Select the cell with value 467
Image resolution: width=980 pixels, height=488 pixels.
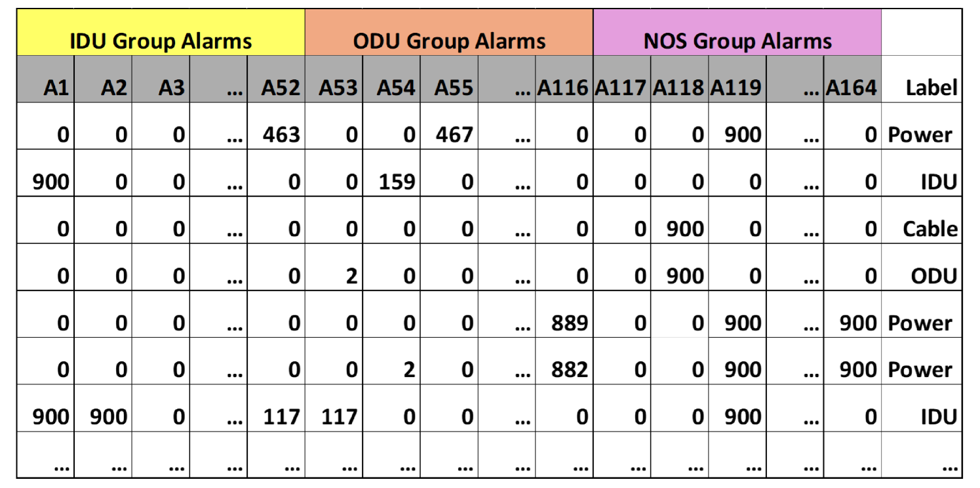pos(454,135)
